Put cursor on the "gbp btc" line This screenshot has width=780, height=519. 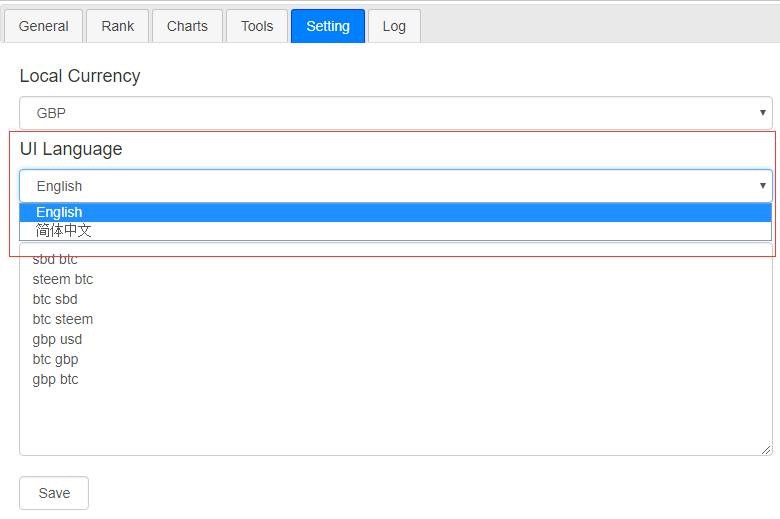(x=55, y=379)
